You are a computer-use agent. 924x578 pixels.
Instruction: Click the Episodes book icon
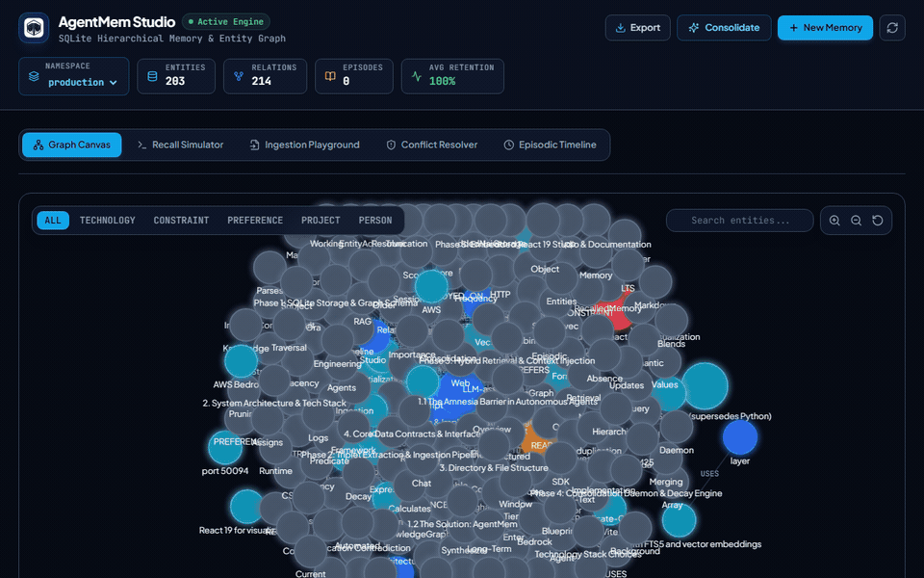pos(330,76)
